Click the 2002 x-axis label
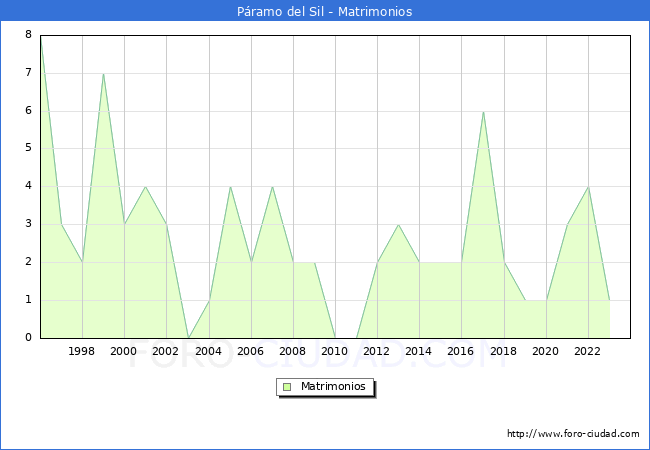The height and width of the screenshot is (450, 650). pyautogui.click(x=165, y=351)
